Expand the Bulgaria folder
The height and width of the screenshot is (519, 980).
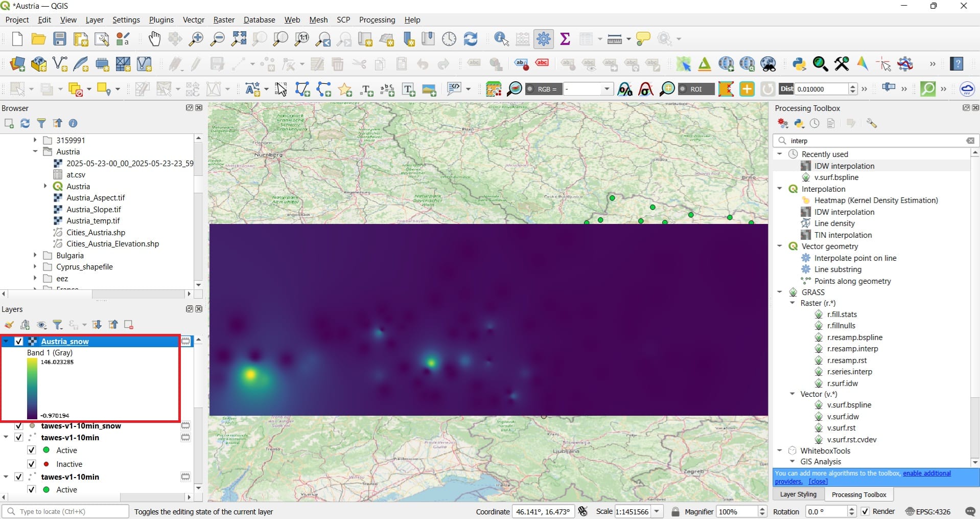[35, 255]
